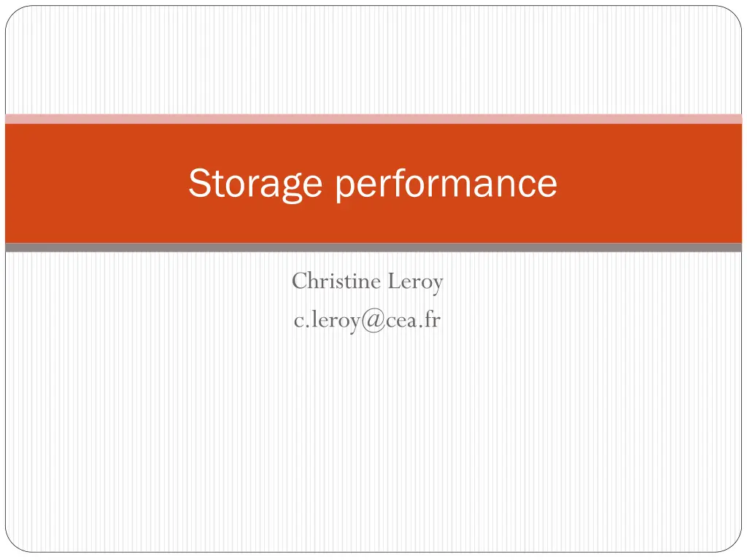
Task: Click the capital "C" in "Christine"
Action: point(298,281)
